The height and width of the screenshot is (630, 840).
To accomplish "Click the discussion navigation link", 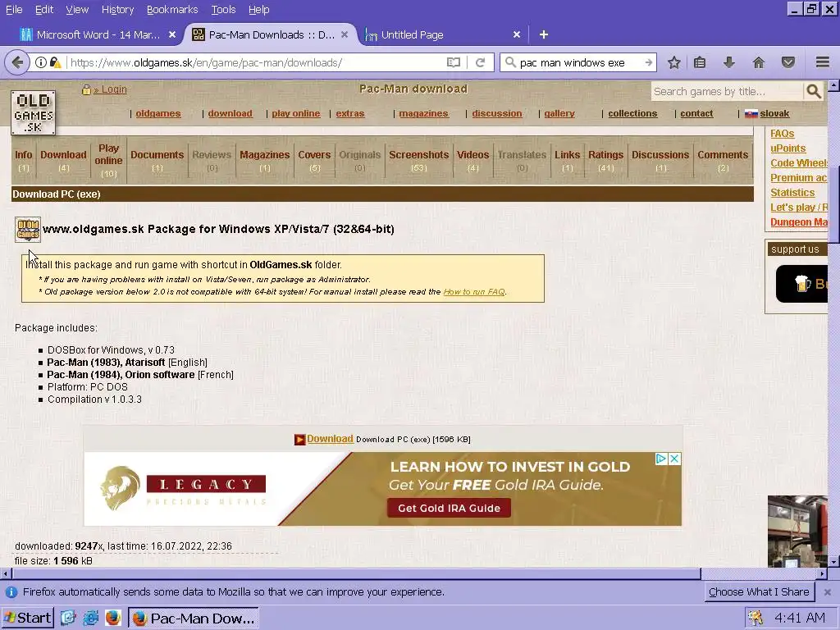I will (x=496, y=113).
